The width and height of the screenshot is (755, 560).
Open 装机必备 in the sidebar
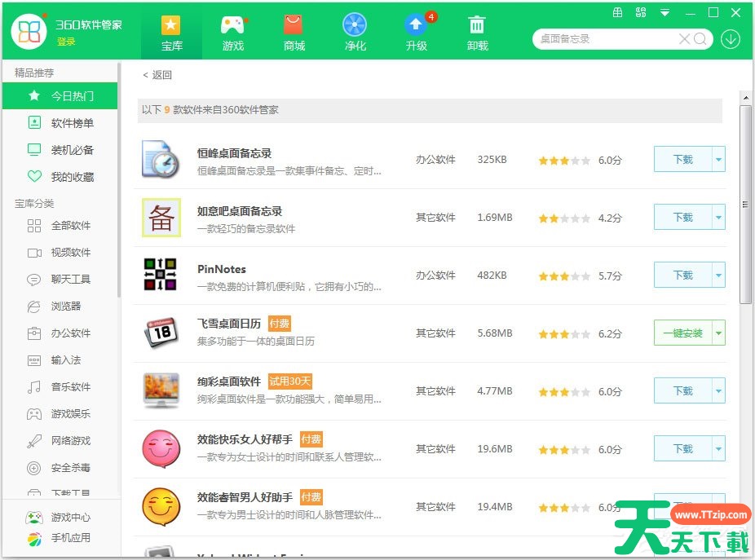60,150
